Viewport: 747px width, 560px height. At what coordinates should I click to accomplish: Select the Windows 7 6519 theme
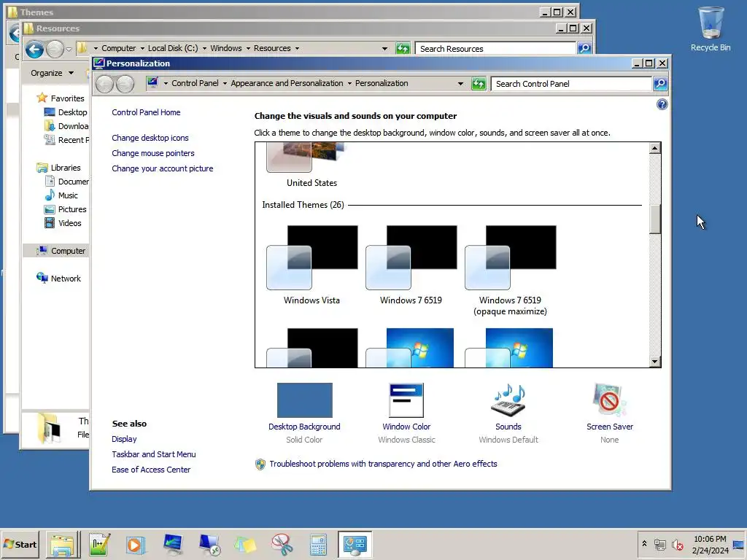coord(411,265)
